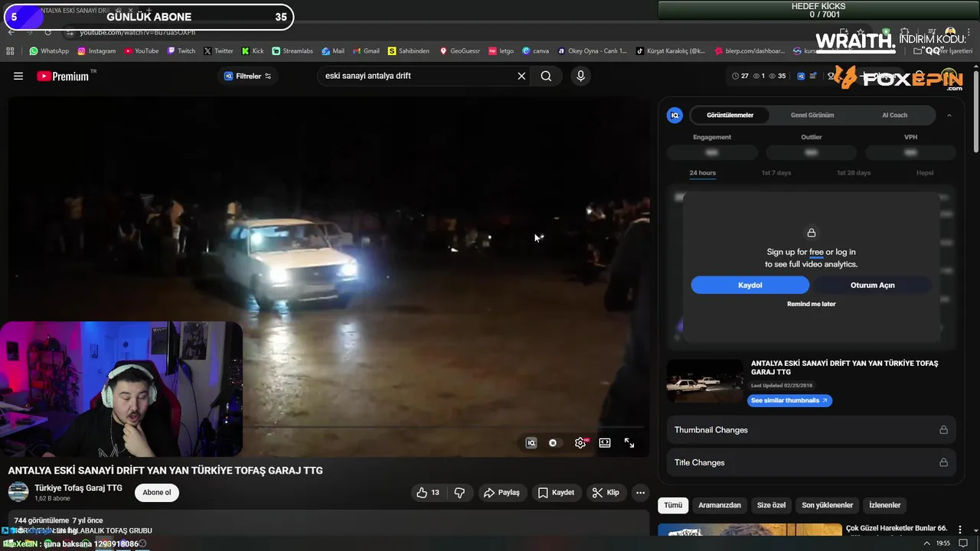Toggle the autoplay switch in player

553,442
